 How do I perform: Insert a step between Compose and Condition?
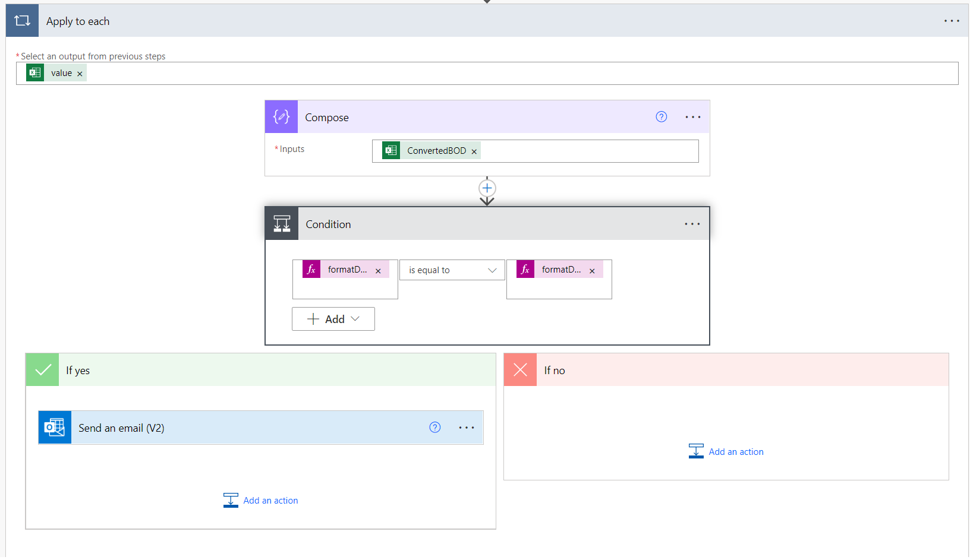click(487, 188)
